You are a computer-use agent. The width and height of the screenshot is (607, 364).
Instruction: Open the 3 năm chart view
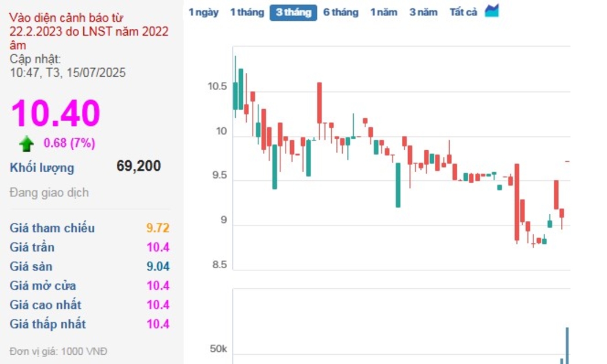coord(423,12)
